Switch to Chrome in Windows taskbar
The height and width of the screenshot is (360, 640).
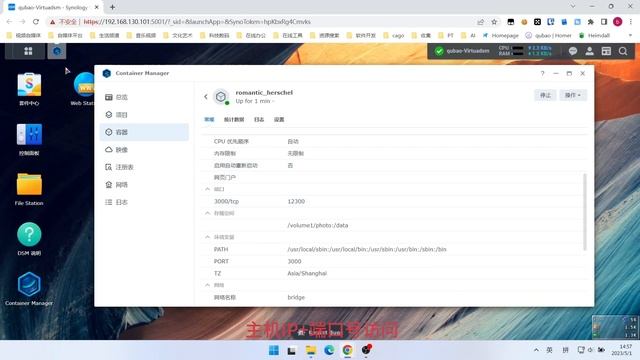click(347, 350)
